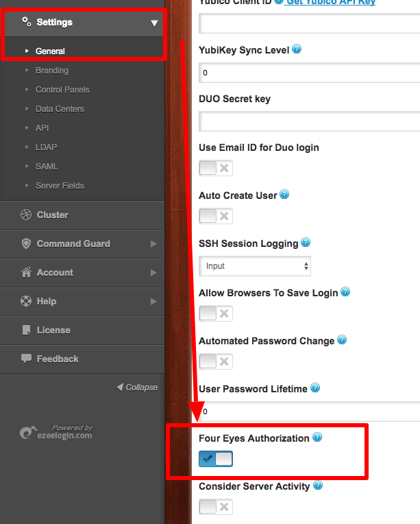The width and height of the screenshot is (420, 524).
Task: Open the Cluster menu item
Action: (82, 215)
